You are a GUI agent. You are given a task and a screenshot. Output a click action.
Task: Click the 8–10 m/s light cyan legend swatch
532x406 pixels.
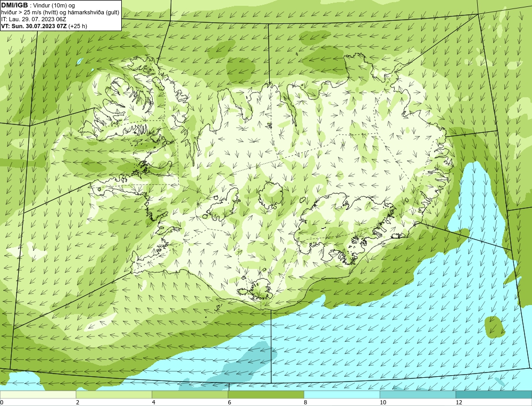click(342, 394)
